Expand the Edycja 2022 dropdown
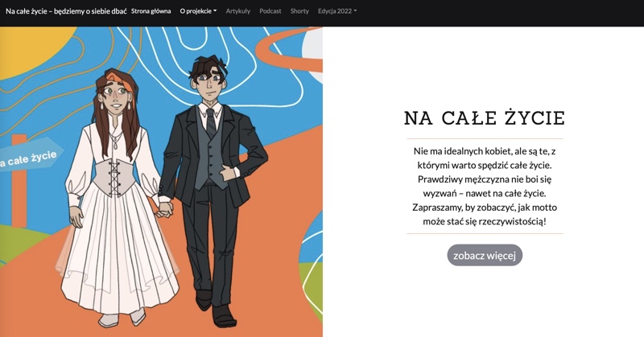Screen dimensions: 644x337 point(337,11)
